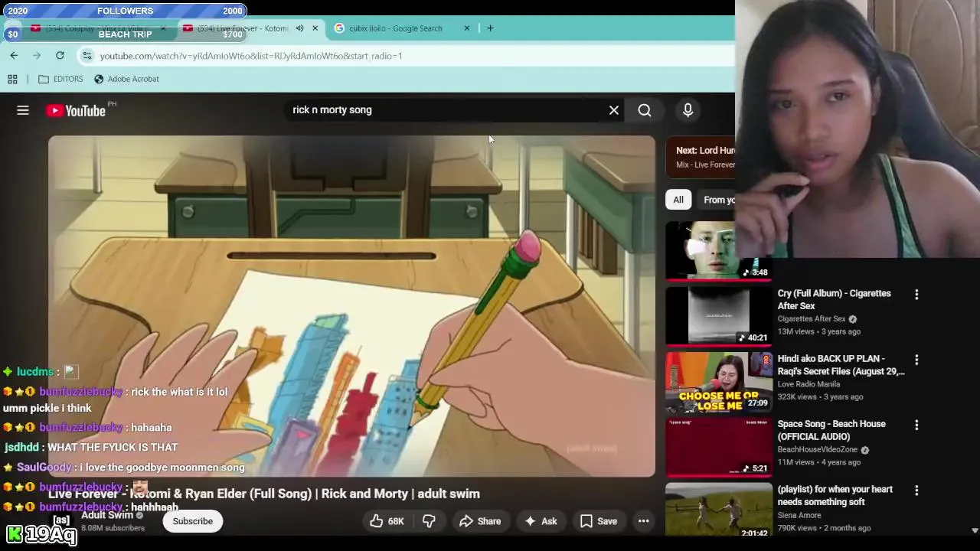Open the EDITORS bookmarks folder
The height and width of the screenshot is (551, 980).
click(x=60, y=79)
